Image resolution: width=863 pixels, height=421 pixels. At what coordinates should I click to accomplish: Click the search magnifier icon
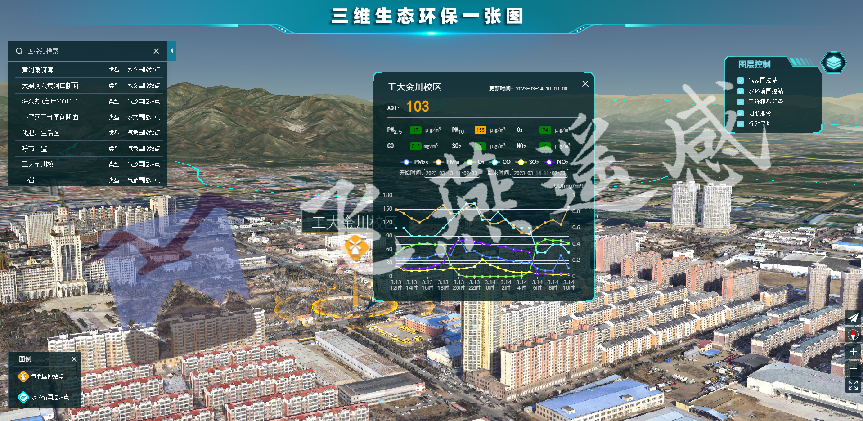click(x=18, y=51)
